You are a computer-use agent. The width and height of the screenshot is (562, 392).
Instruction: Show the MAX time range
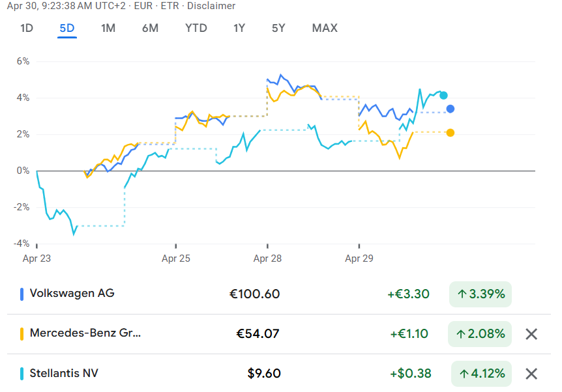325,28
